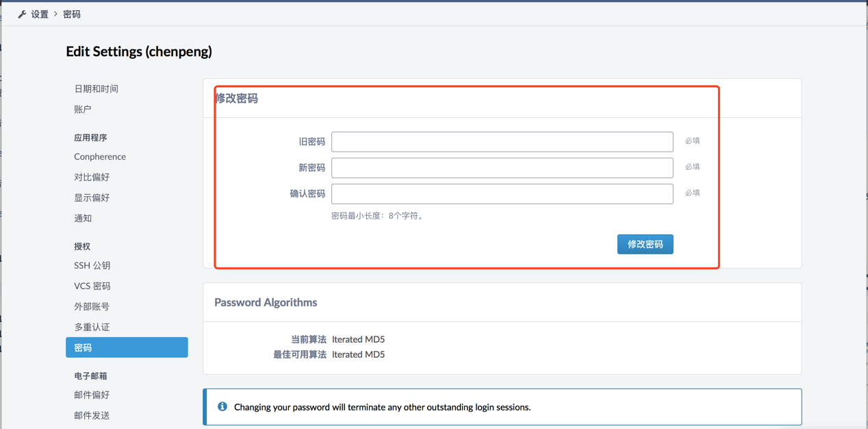Open 日期和时间 settings panel
868x429 pixels.
point(97,88)
